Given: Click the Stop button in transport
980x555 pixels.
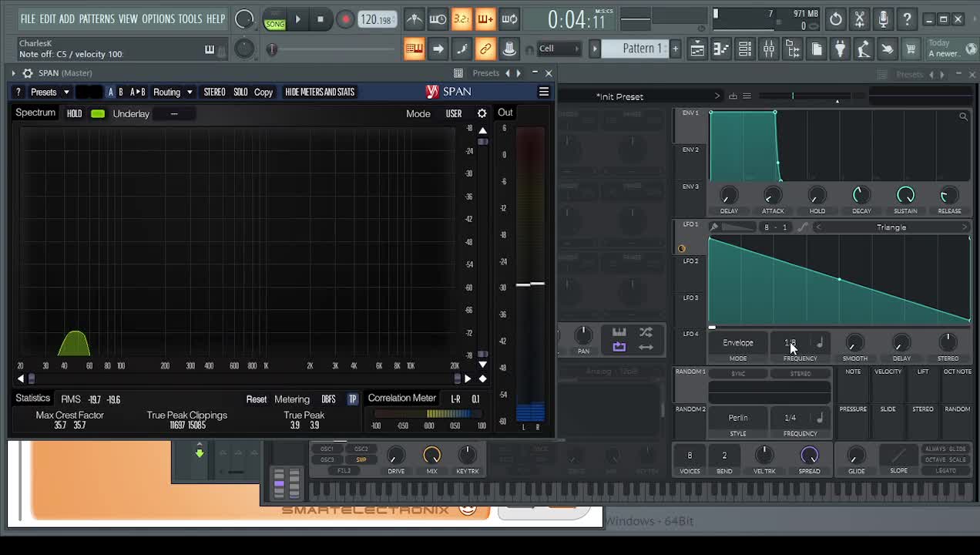Looking at the screenshot, I should 321,19.
